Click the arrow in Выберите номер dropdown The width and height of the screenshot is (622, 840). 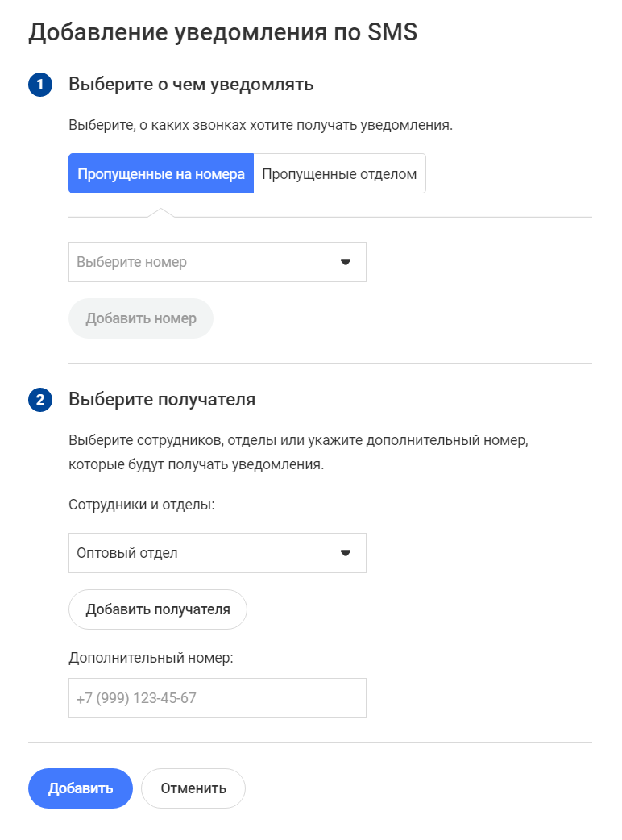(346, 262)
